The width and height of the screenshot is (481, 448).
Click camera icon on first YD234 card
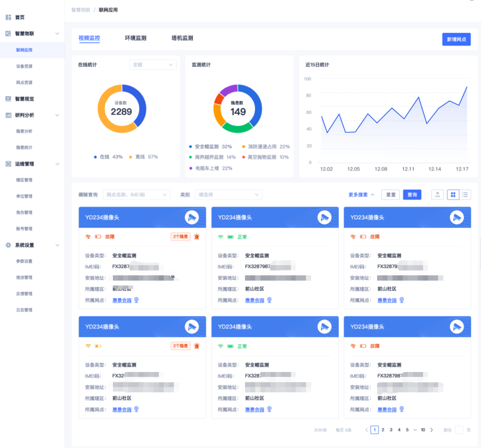192,217
